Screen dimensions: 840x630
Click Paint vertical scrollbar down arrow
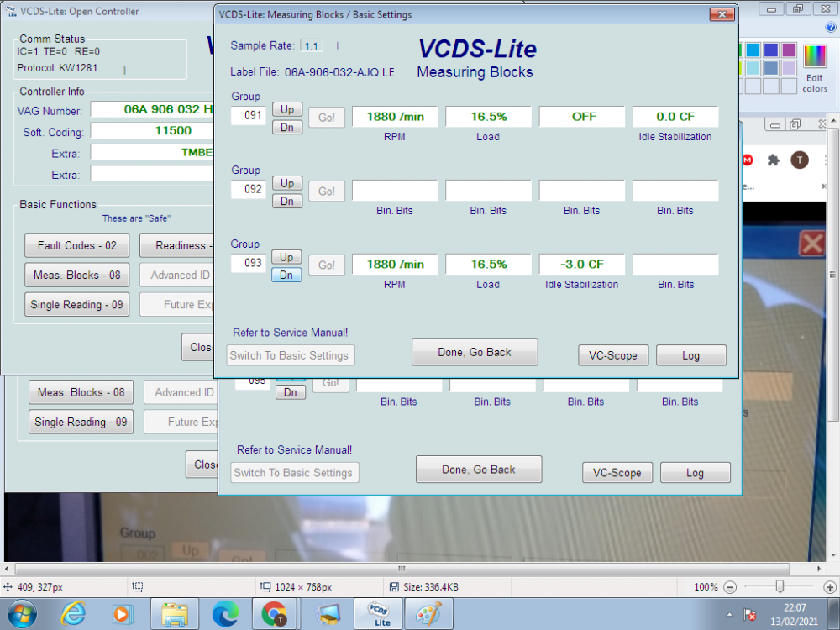(x=833, y=555)
